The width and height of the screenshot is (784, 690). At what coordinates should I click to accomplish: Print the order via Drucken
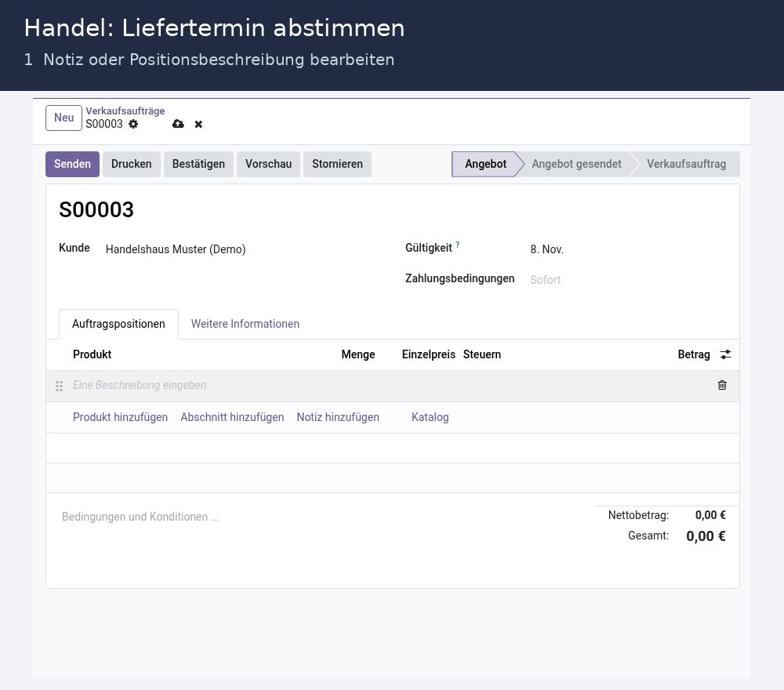132,164
